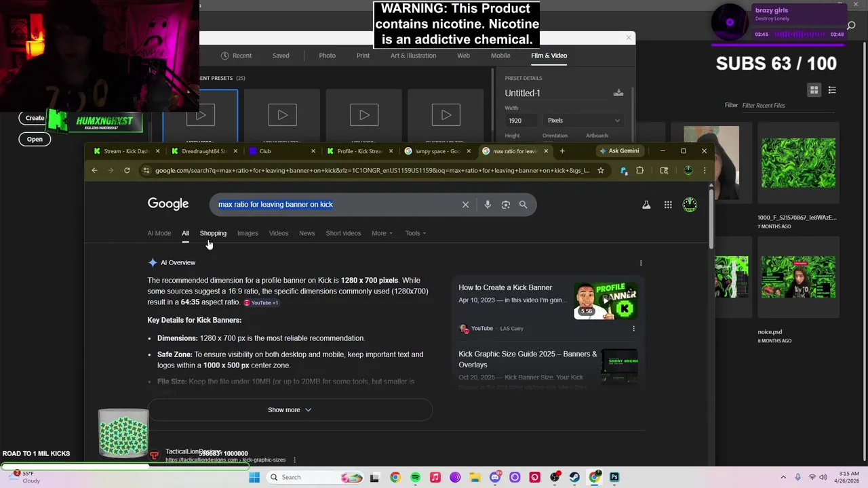
Task: Open Spotify from the taskbar
Action: 415,477
